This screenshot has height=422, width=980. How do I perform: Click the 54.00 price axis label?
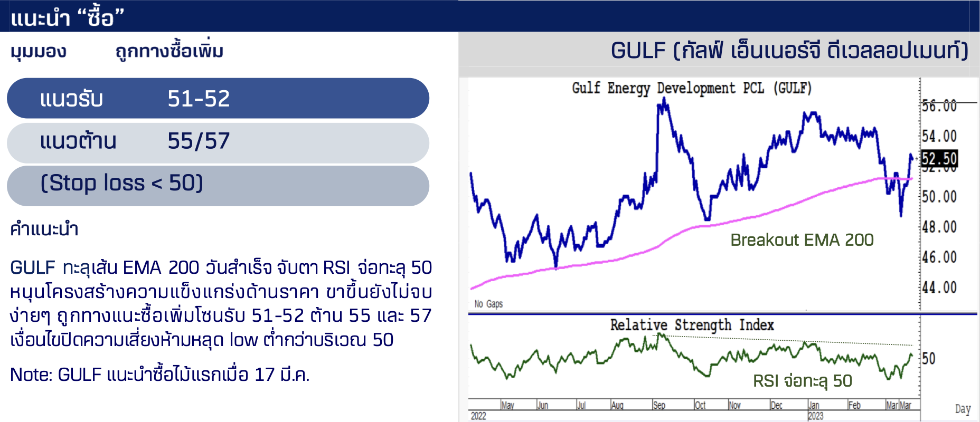point(939,136)
